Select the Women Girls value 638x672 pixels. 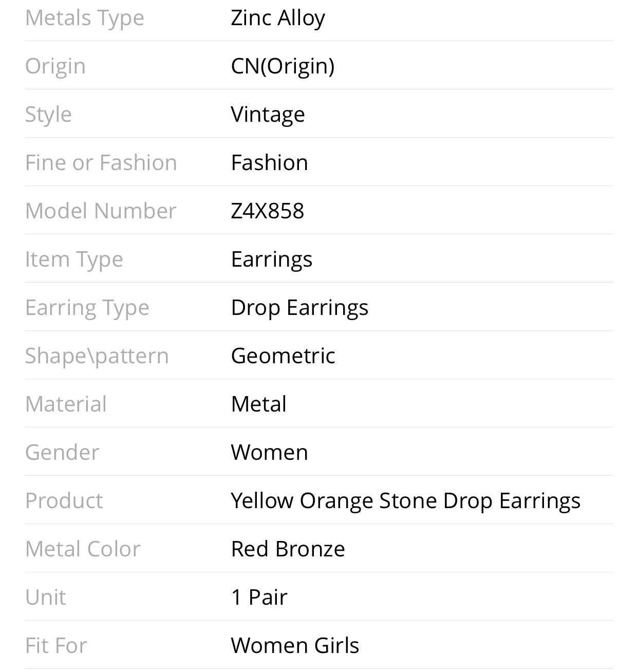295,646
